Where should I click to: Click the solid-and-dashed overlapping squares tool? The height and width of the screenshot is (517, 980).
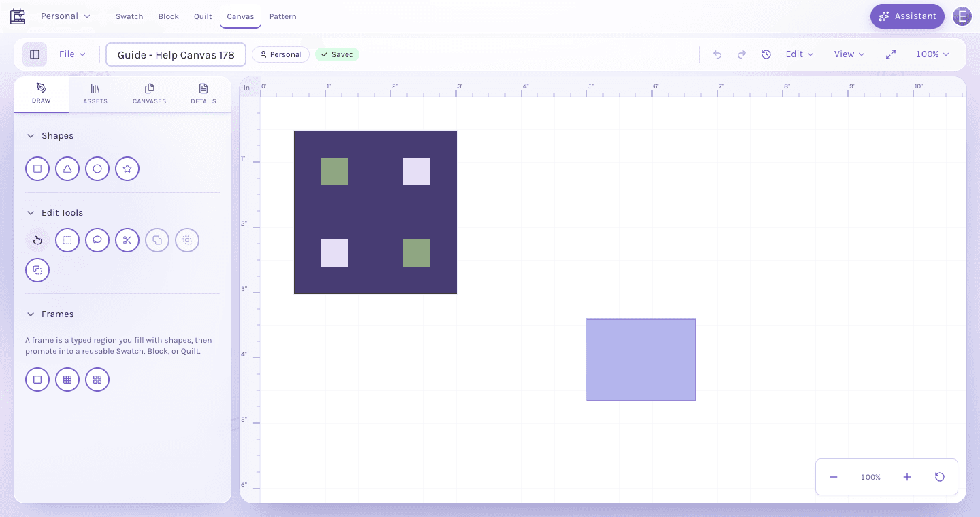pos(37,270)
